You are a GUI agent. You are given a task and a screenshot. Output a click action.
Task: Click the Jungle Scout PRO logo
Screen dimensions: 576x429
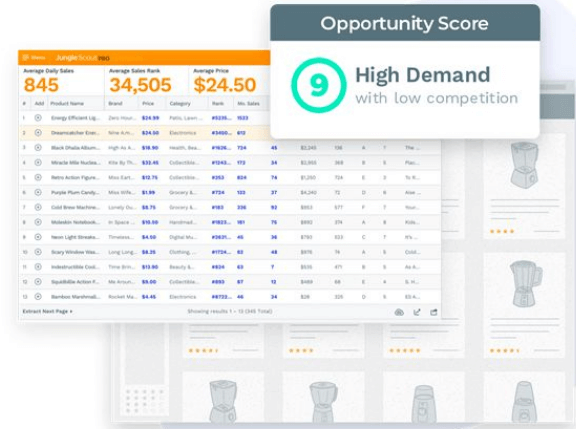coord(83,58)
